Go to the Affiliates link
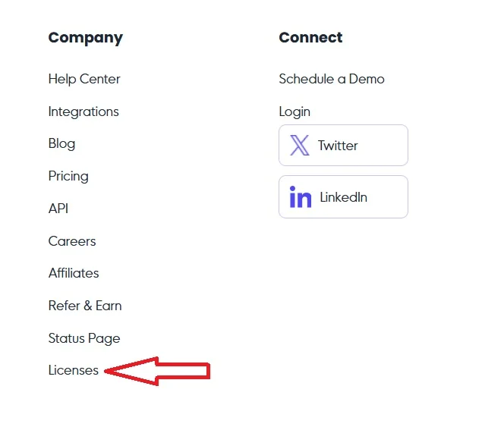Image resolution: width=504 pixels, height=427 pixels. 74,273
